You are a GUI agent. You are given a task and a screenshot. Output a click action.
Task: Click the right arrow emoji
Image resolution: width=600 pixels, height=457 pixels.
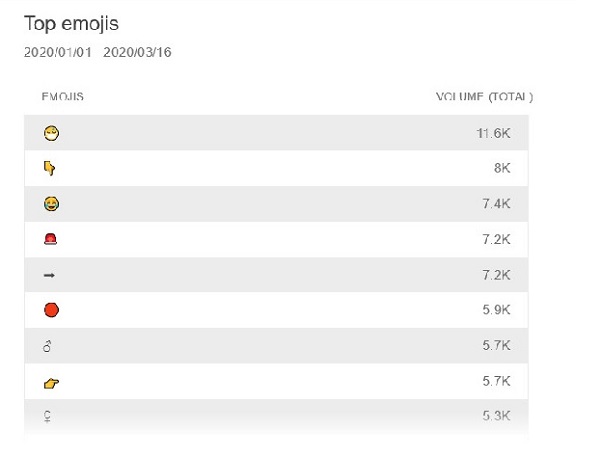coord(49,275)
